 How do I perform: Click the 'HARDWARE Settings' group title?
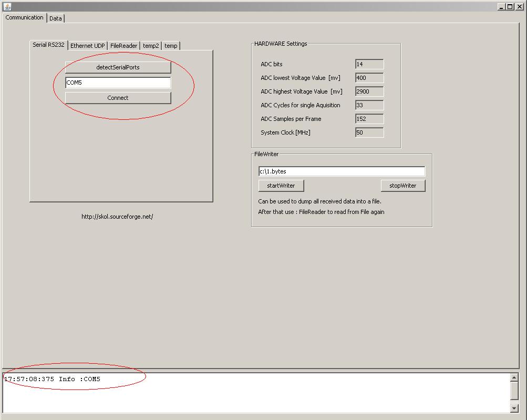tap(281, 44)
